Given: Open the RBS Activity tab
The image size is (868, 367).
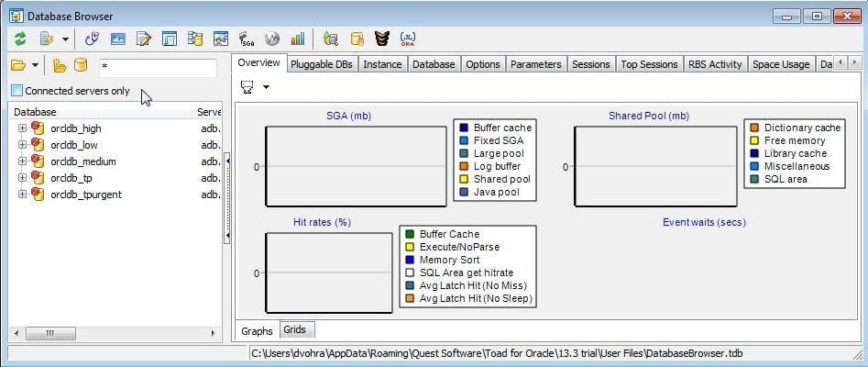Looking at the screenshot, I should [715, 64].
